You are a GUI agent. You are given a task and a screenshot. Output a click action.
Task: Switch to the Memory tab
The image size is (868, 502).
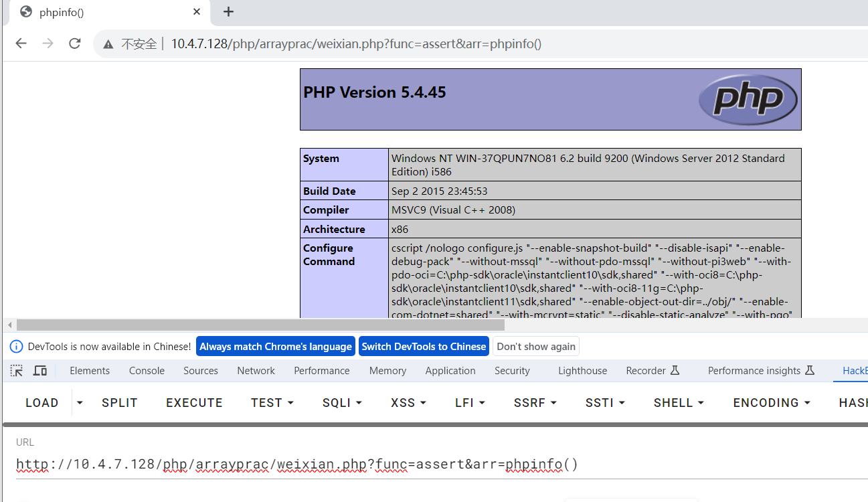tap(387, 370)
